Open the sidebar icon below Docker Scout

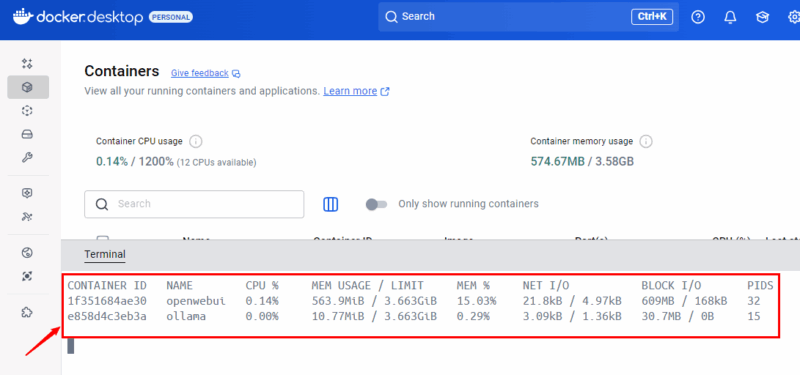28,217
